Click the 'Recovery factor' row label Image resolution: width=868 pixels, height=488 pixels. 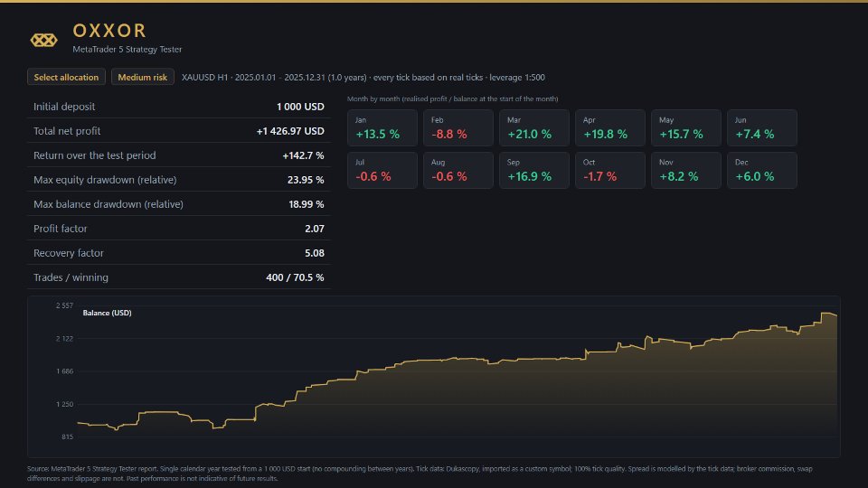[x=69, y=253]
